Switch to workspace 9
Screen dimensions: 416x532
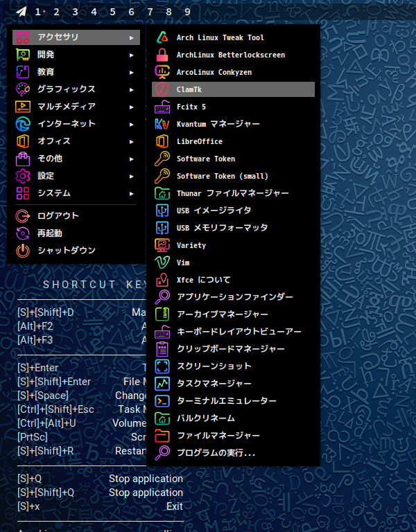[x=187, y=12]
